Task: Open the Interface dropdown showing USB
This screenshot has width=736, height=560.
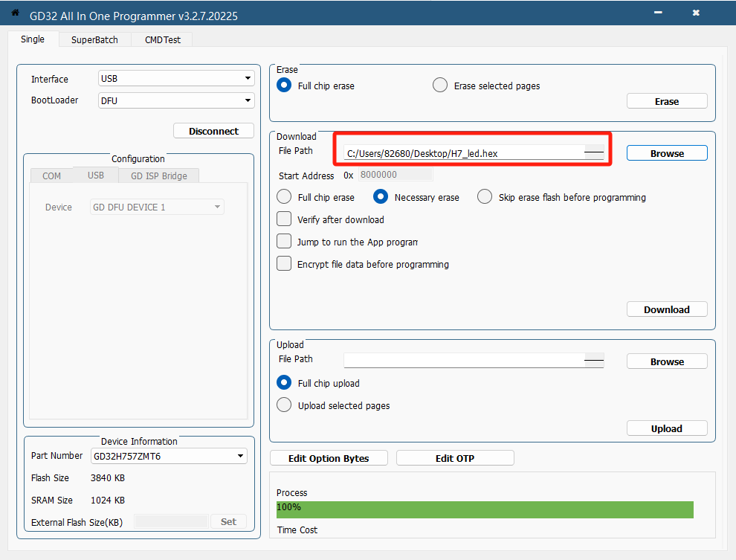Action: pos(176,78)
